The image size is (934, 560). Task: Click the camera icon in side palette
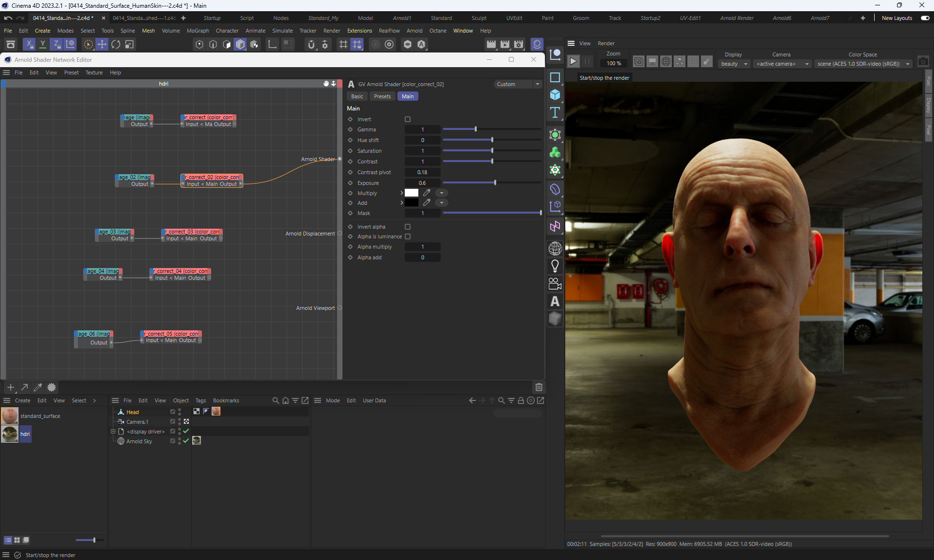[555, 284]
